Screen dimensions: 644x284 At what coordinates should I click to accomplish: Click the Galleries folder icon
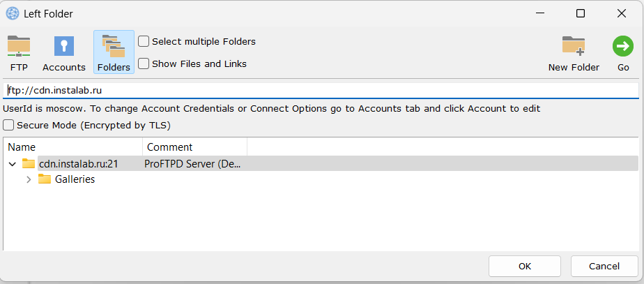[x=45, y=179]
